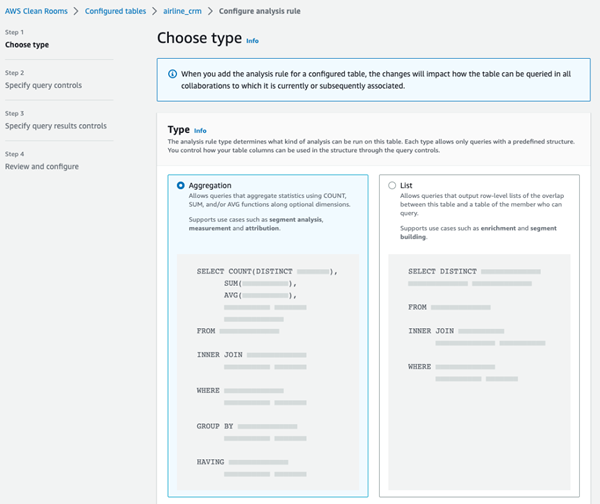
Task: Select the List radio button
Action: point(391,185)
